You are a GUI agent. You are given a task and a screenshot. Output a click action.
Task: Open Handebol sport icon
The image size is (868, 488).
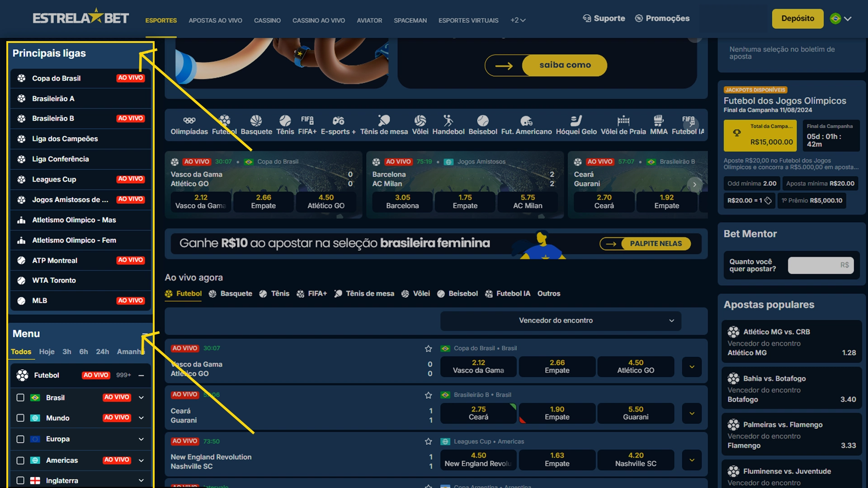click(x=448, y=125)
